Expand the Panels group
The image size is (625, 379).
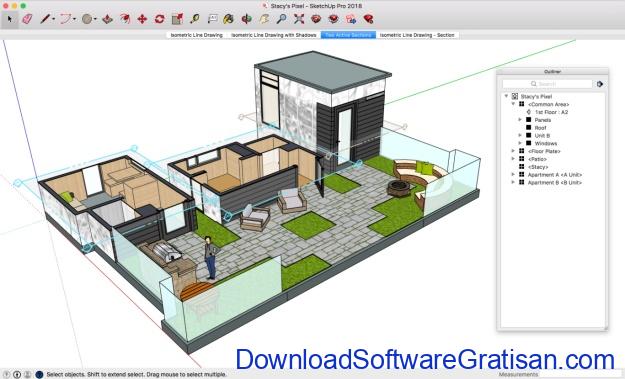pos(520,120)
